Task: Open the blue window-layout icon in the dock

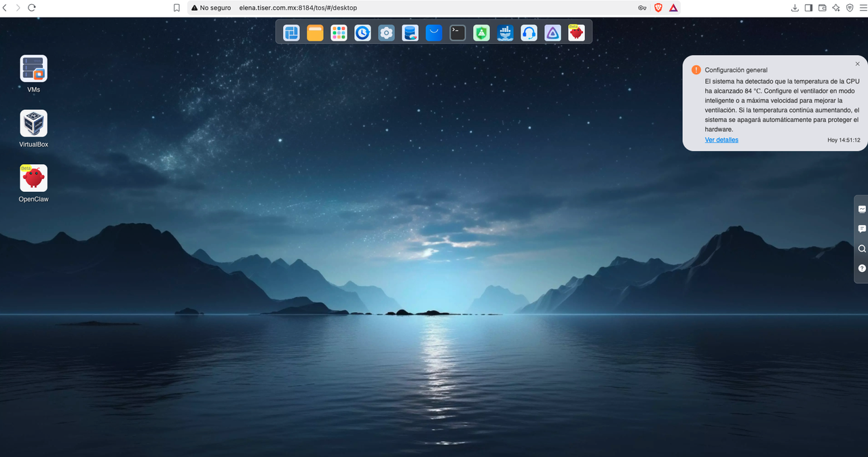Action: pyautogui.click(x=291, y=33)
